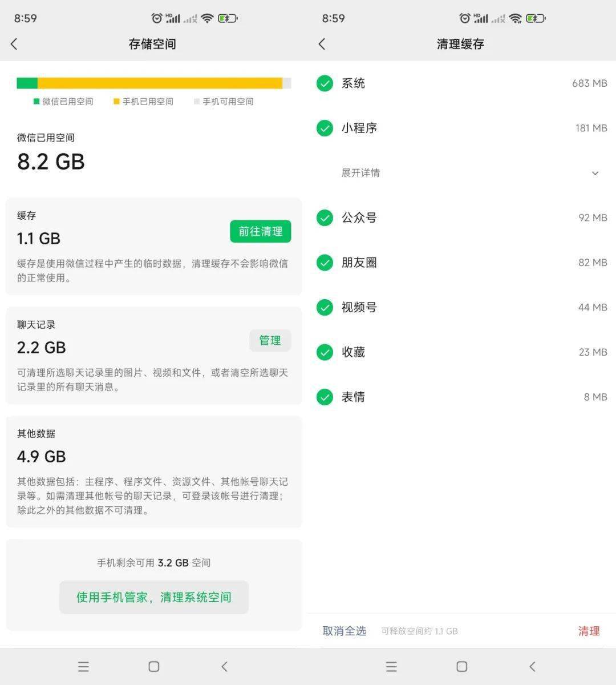Tap the 23 MB size for 收藏
616x685 pixels.
pos(593,352)
